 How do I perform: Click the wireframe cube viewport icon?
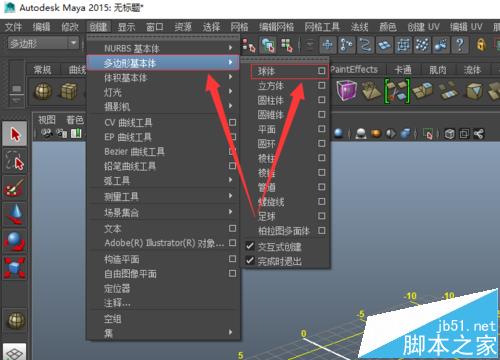(449, 134)
